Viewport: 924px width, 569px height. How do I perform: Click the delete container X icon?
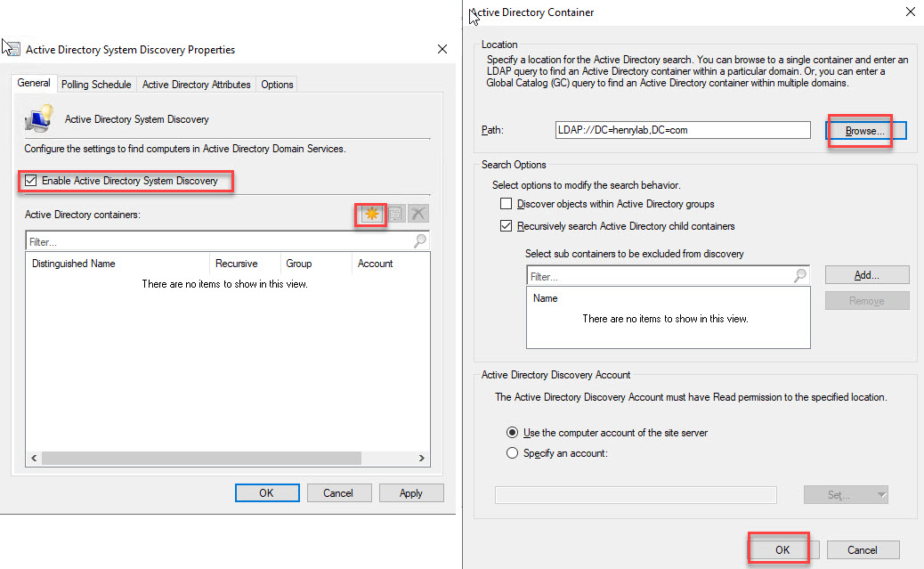[418, 215]
